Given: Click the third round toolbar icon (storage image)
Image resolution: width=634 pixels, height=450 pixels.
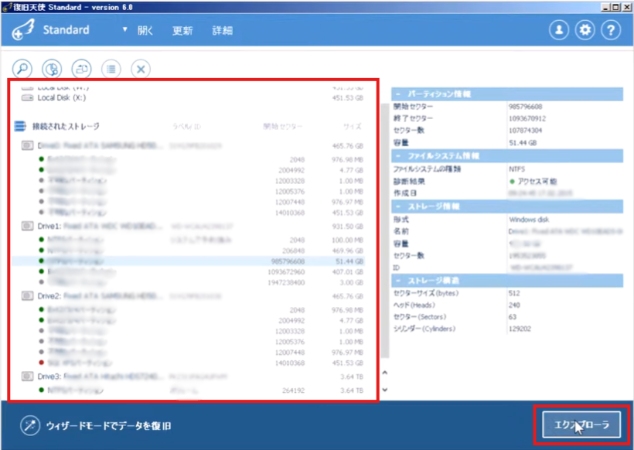Looking at the screenshot, I should (x=82, y=69).
